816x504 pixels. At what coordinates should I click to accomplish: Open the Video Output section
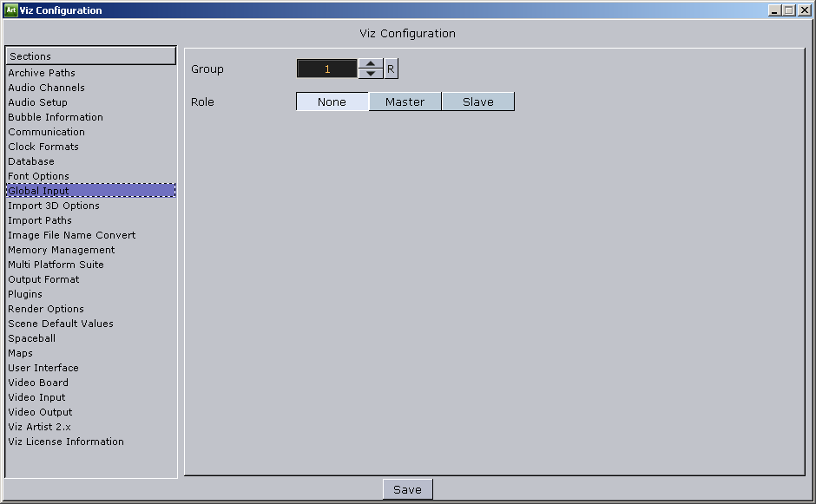click(x=40, y=412)
